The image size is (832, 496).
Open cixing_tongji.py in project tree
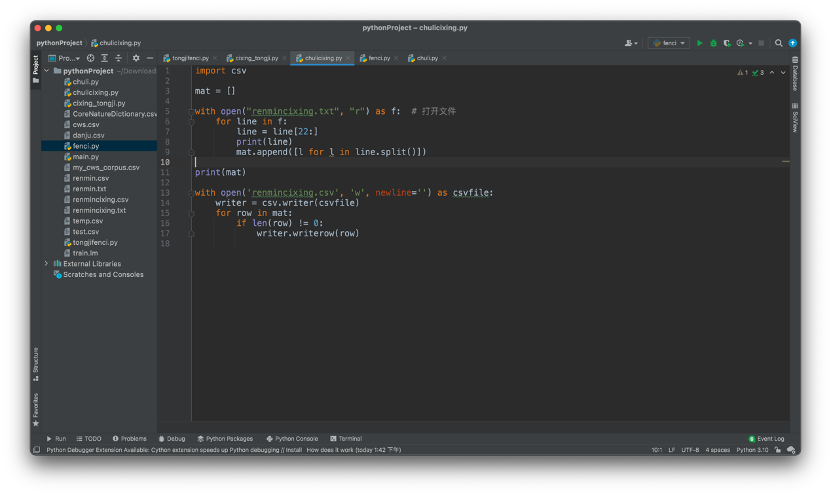point(99,103)
